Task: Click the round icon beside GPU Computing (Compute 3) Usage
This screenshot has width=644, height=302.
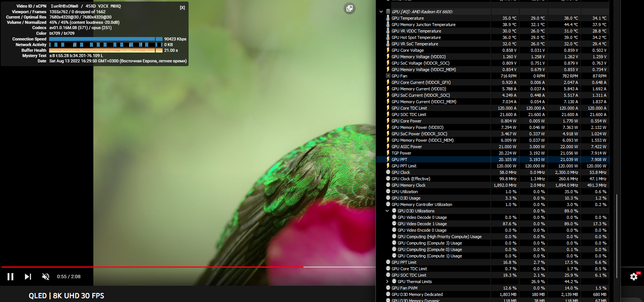Action: [x=394, y=243]
